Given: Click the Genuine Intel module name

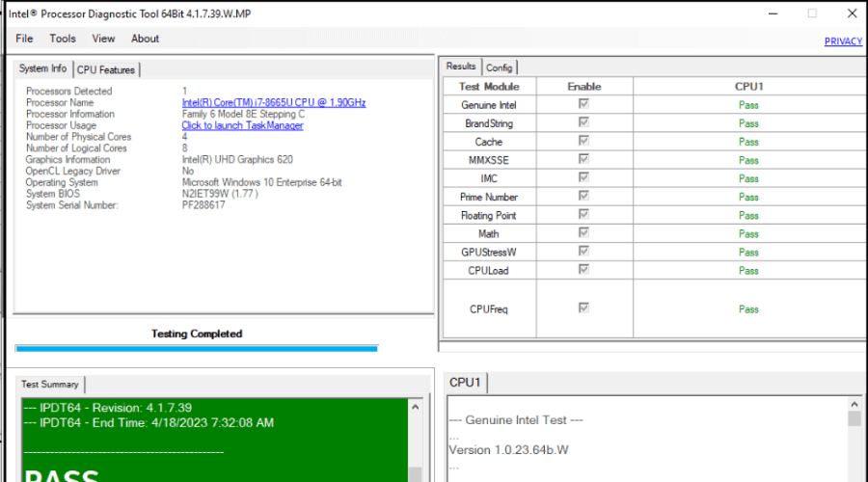Looking at the screenshot, I should point(489,105).
